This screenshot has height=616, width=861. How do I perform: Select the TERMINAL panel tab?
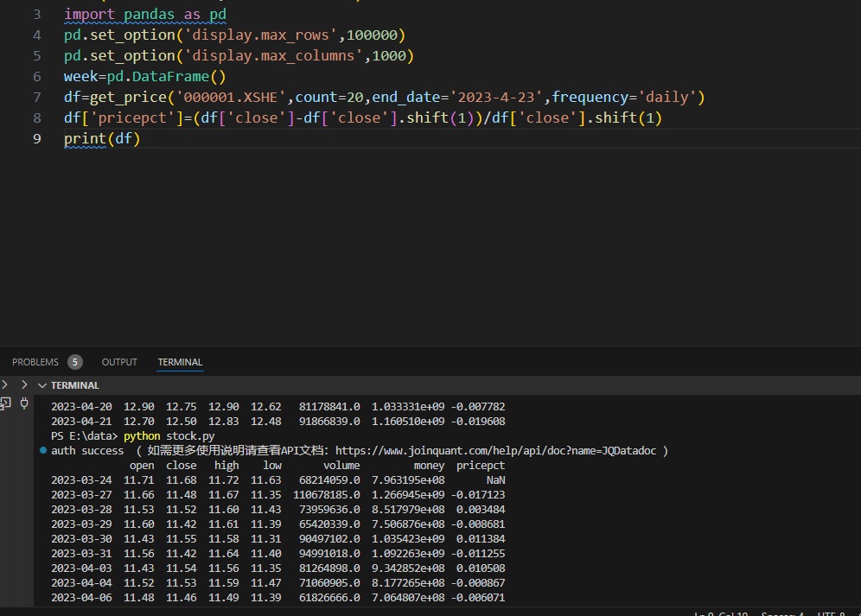(180, 362)
